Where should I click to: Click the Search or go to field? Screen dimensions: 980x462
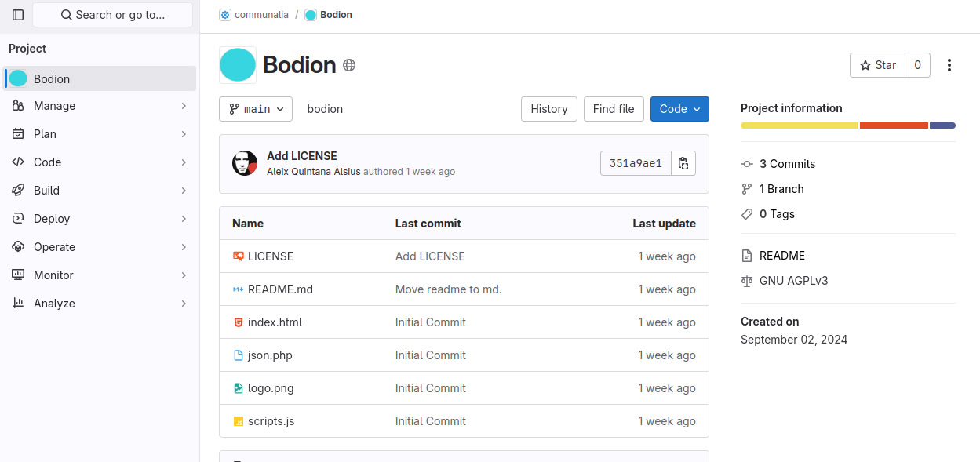tap(112, 15)
